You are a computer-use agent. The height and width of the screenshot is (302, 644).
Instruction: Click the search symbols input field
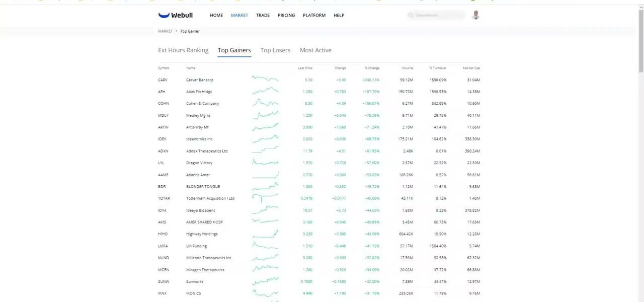point(438,15)
